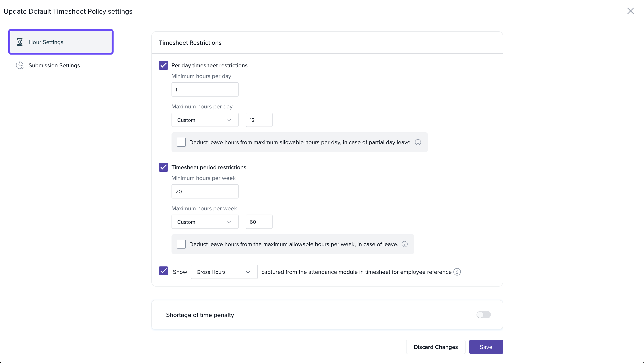Screen dimensions: 644x363
Task: Toggle Shortage of time penalty switch
Action: 483,314
